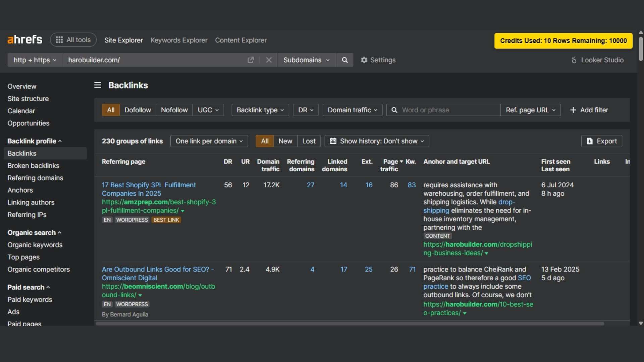644x362 pixels.
Task: Open Looker Studio
Action: [x=597, y=60]
